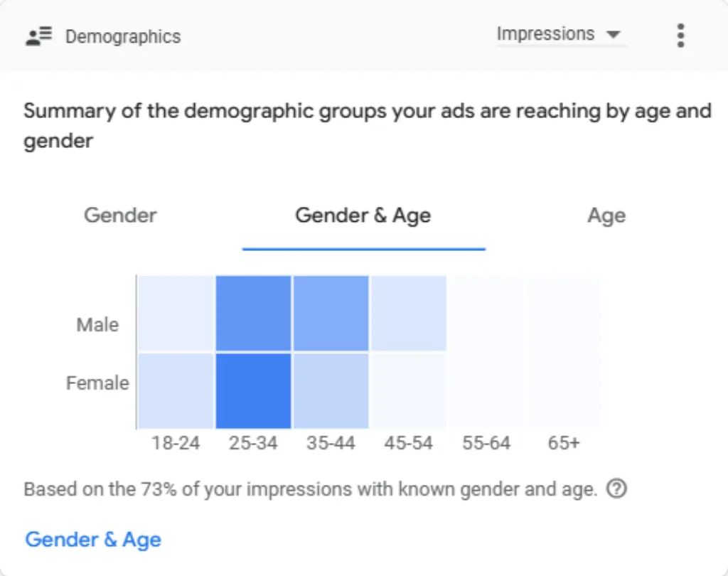Viewport: 728px width, 576px height.
Task: Open the Gender & Age link
Action: click(x=93, y=540)
